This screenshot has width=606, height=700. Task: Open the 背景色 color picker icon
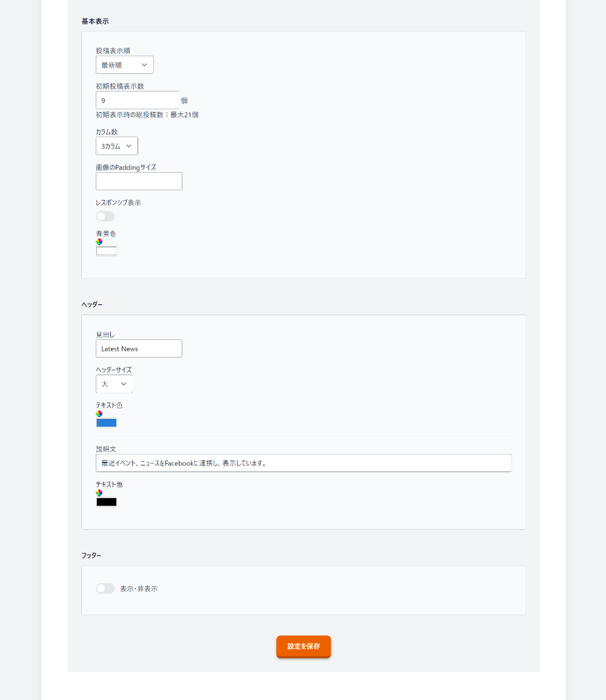pyautogui.click(x=99, y=241)
